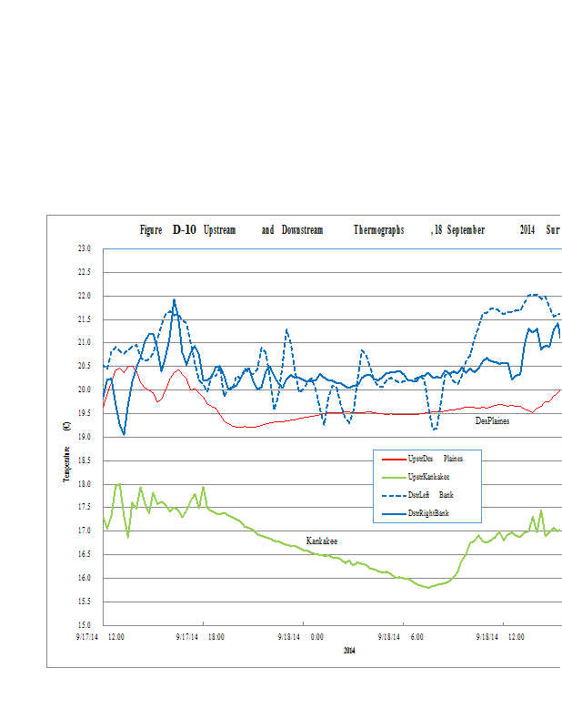The width and height of the screenshot is (562, 728).
Task: Click the chart title 'Figure D-10'
Action: coord(167,230)
